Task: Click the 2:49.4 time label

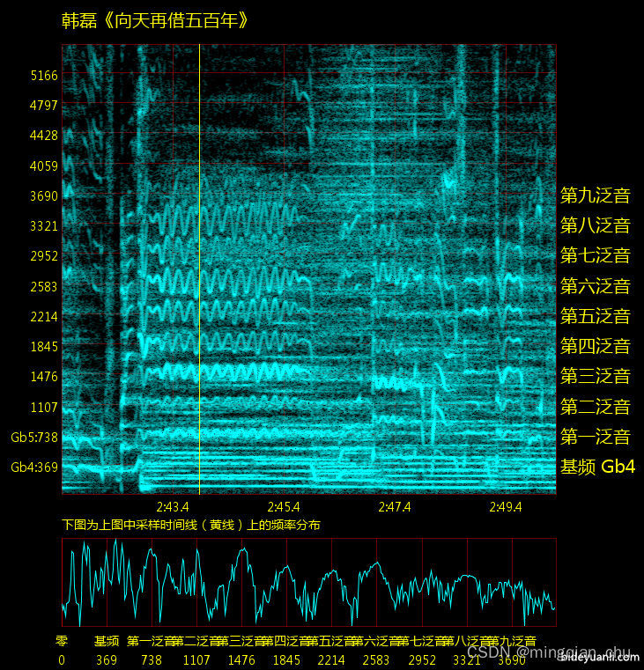Action: (x=506, y=507)
